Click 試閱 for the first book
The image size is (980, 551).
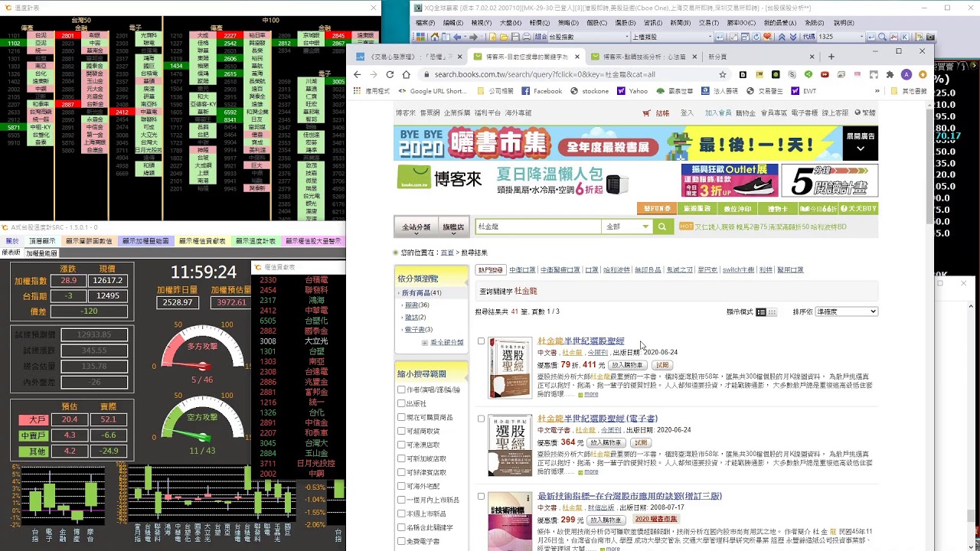(662, 365)
